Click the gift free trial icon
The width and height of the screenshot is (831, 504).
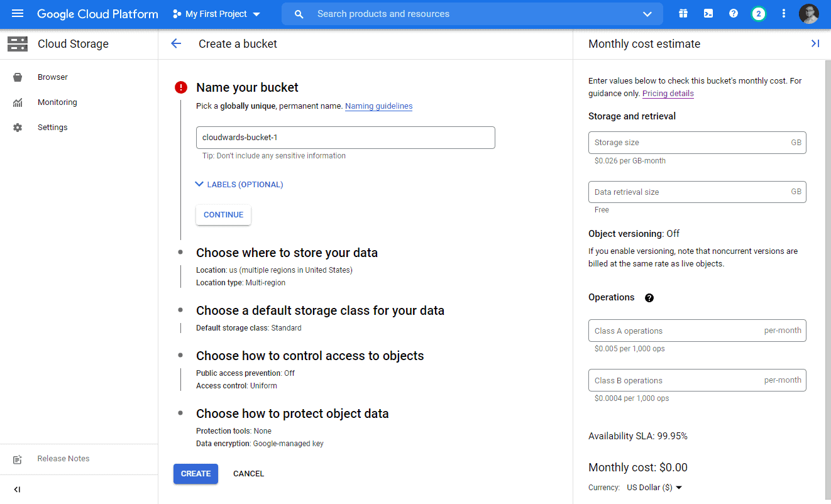point(683,14)
